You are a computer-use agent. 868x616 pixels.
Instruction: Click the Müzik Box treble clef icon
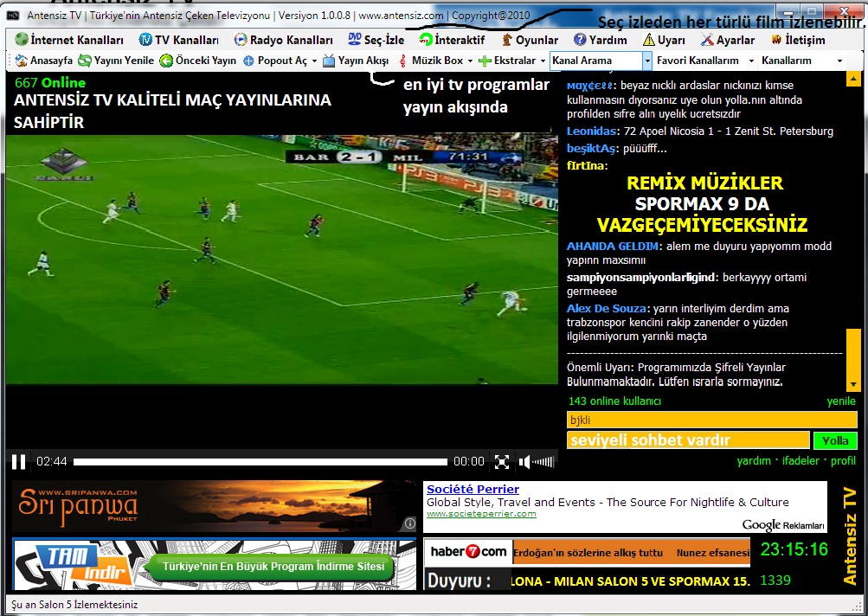pyautogui.click(x=402, y=61)
